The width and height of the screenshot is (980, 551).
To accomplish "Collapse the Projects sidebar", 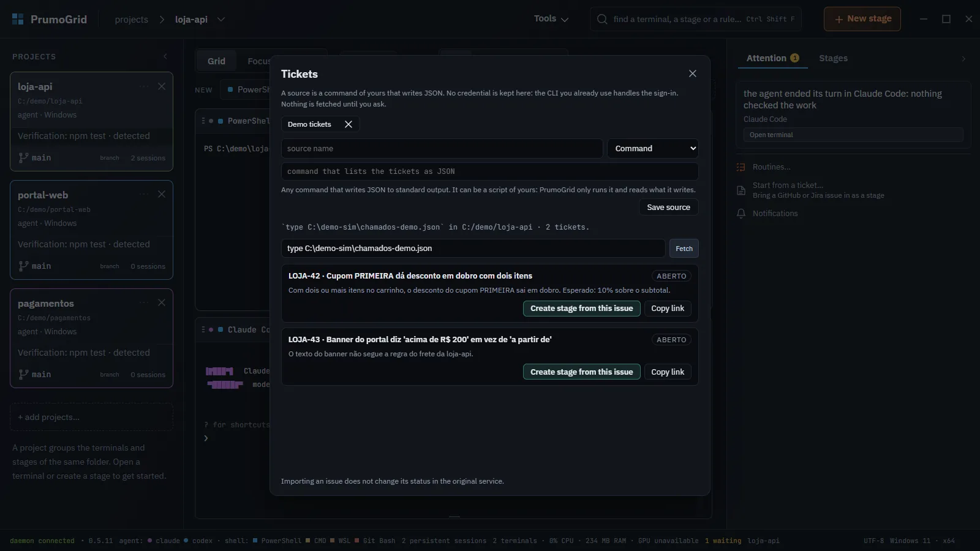I will click(x=165, y=56).
